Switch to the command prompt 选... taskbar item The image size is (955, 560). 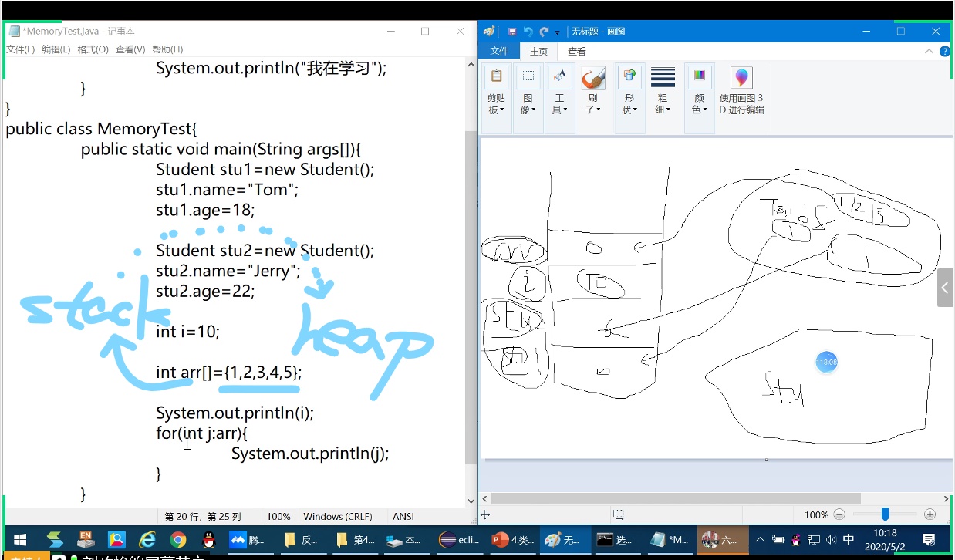click(x=616, y=540)
